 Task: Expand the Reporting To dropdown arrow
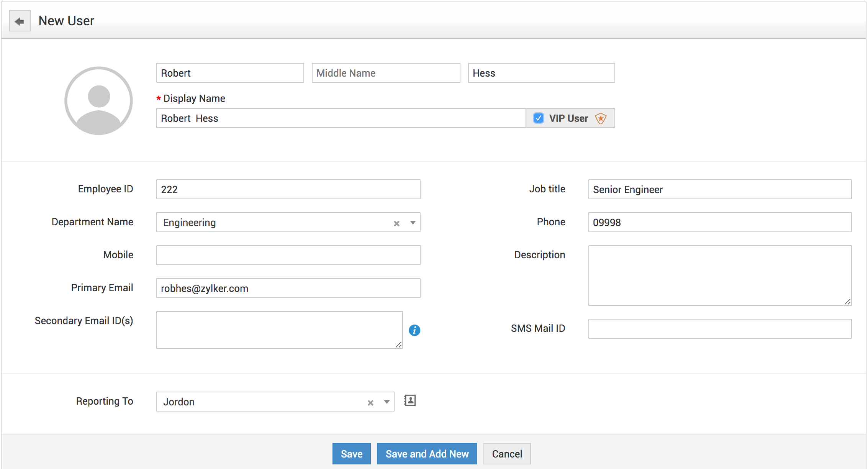click(x=387, y=402)
